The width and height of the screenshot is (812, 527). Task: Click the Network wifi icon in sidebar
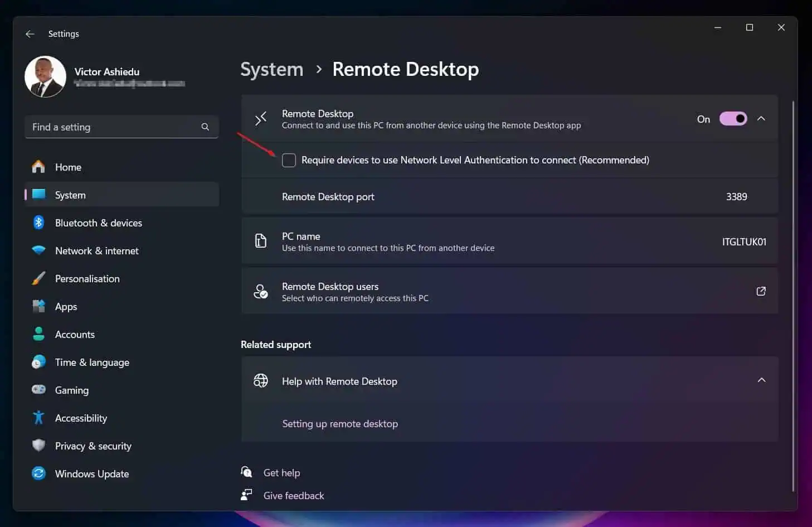point(38,250)
